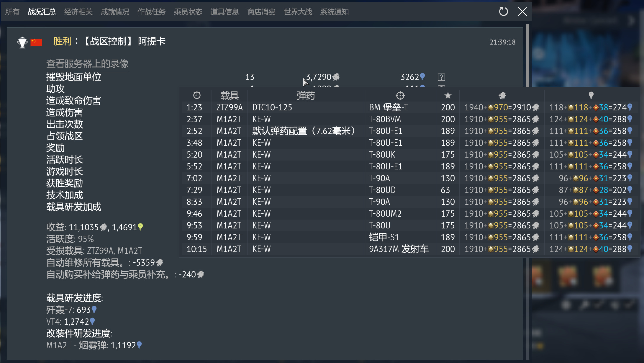Screen dimensions: 644x363
Task: Open the 系统通知 tab
Action: 334,12
